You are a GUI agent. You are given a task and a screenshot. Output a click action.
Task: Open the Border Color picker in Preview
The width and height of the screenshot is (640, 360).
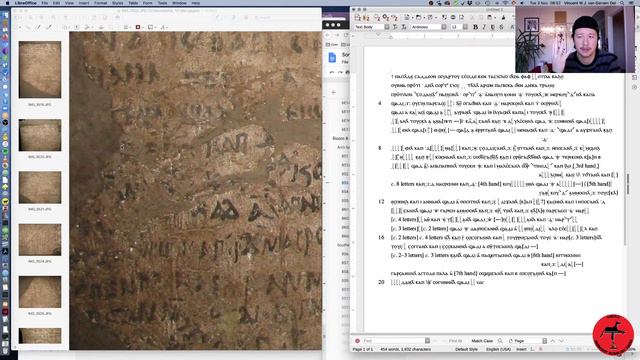coord(139,27)
